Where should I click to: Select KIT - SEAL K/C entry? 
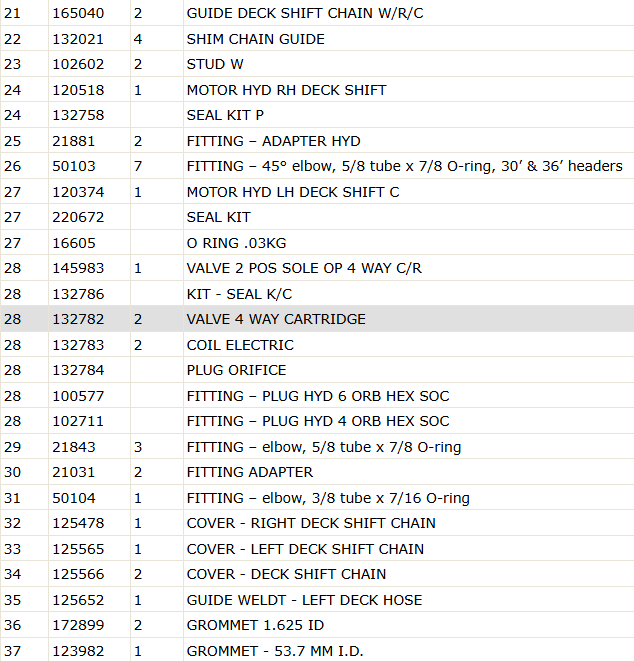[x=317, y=294]
